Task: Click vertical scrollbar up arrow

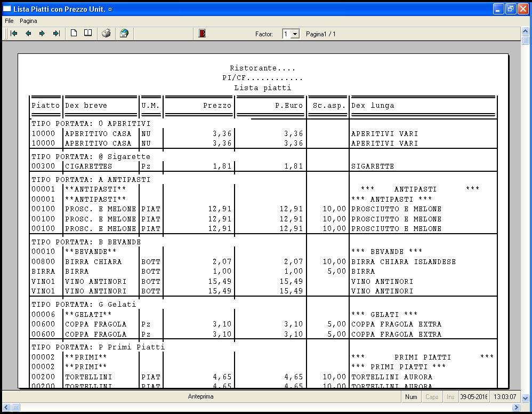Action: pyautogui.click(x=525, y=31)
